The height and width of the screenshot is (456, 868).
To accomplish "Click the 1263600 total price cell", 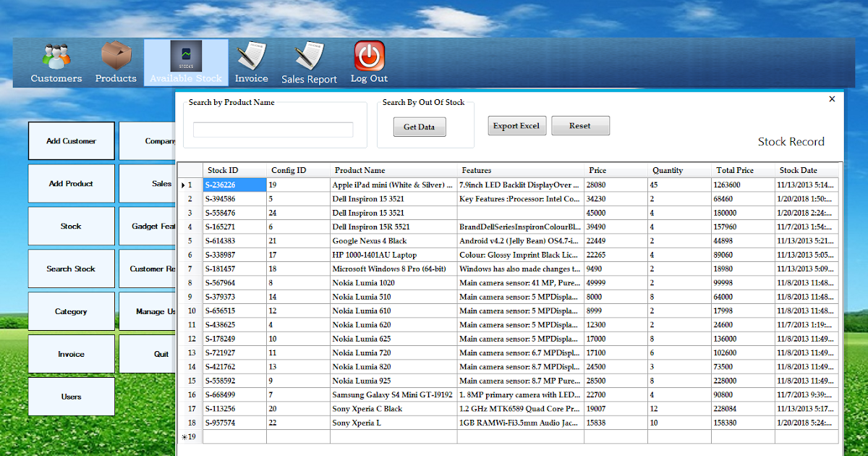I will pos(744,185).
